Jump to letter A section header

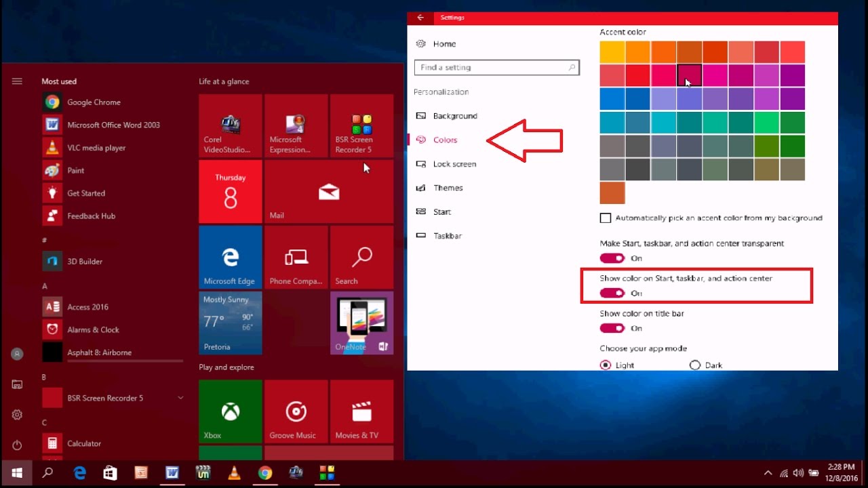(x=45, y=286)
